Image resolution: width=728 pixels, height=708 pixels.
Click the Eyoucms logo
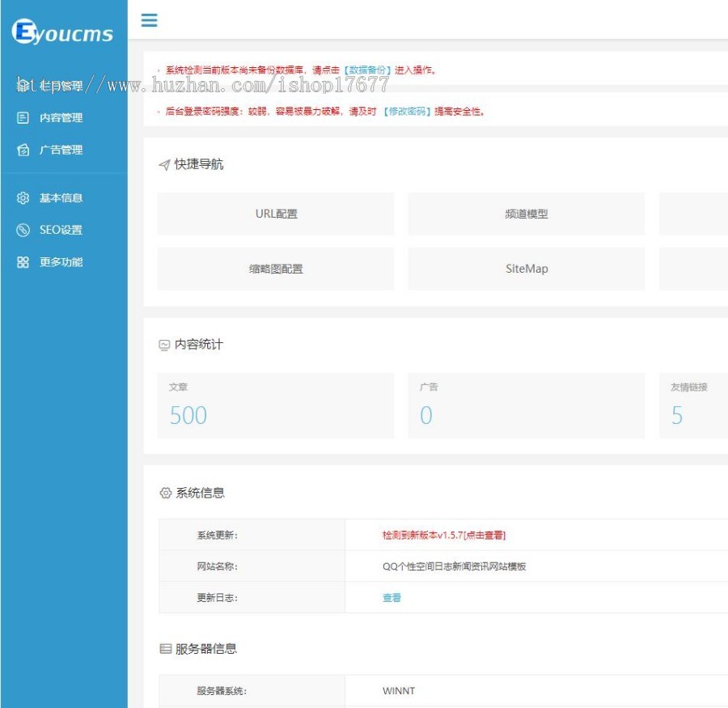click(62, 32)
